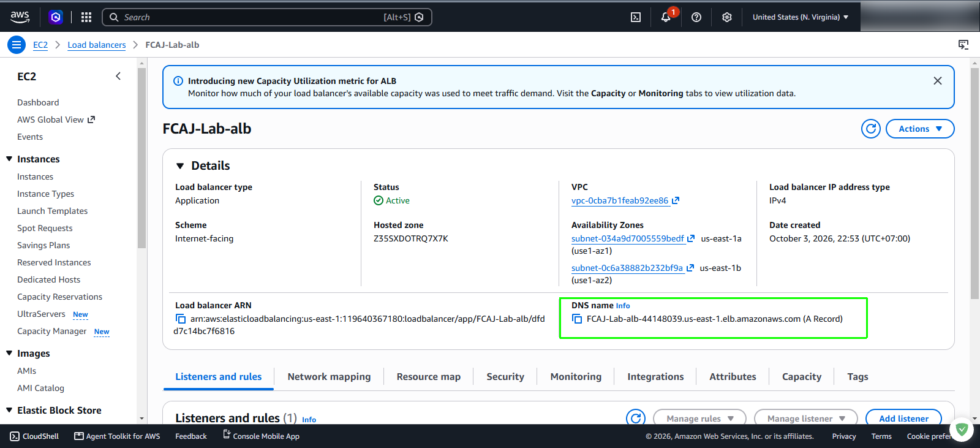980x448 pixels.
Task: Open CloudShell from the footer bar
Action: point(34,436)
